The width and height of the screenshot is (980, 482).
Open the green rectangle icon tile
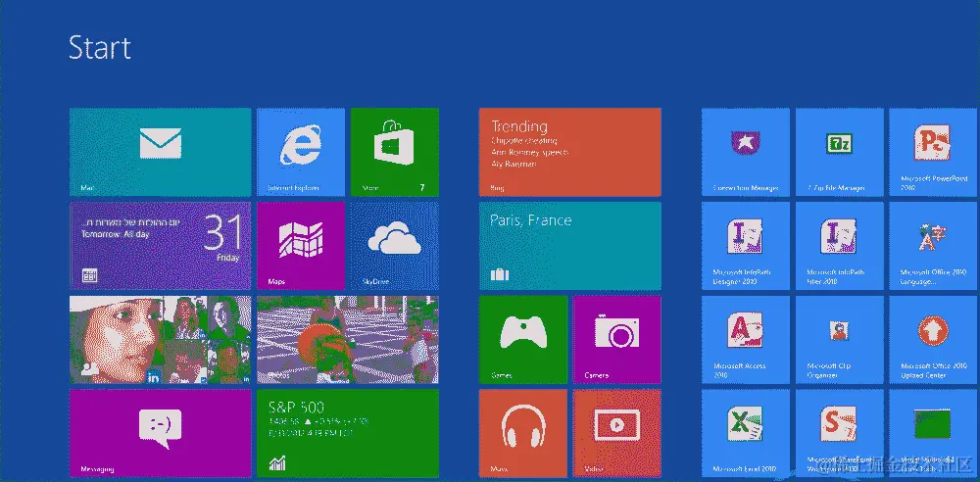[x=933, y=433]
